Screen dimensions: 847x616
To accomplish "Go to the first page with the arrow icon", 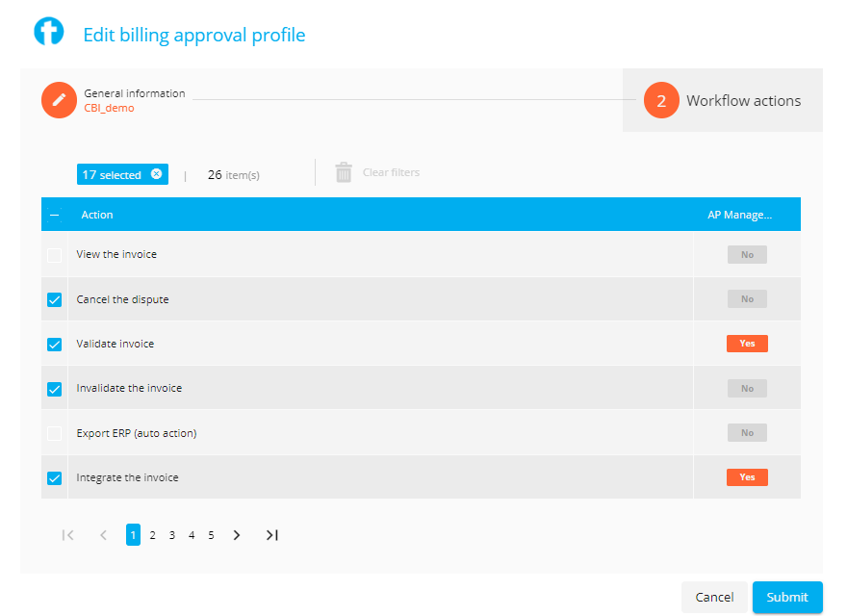I will (x=67, y=535).
